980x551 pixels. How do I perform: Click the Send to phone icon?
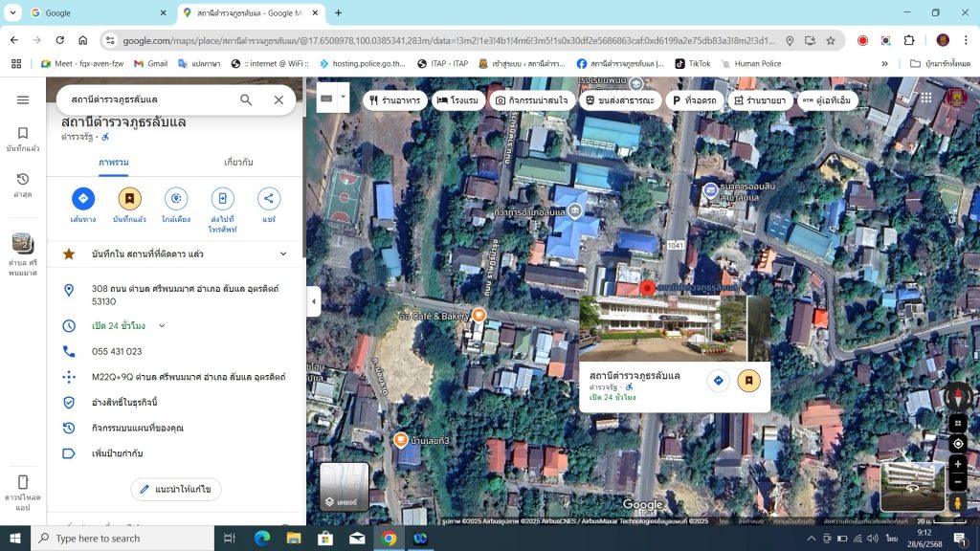coord(222,199)
